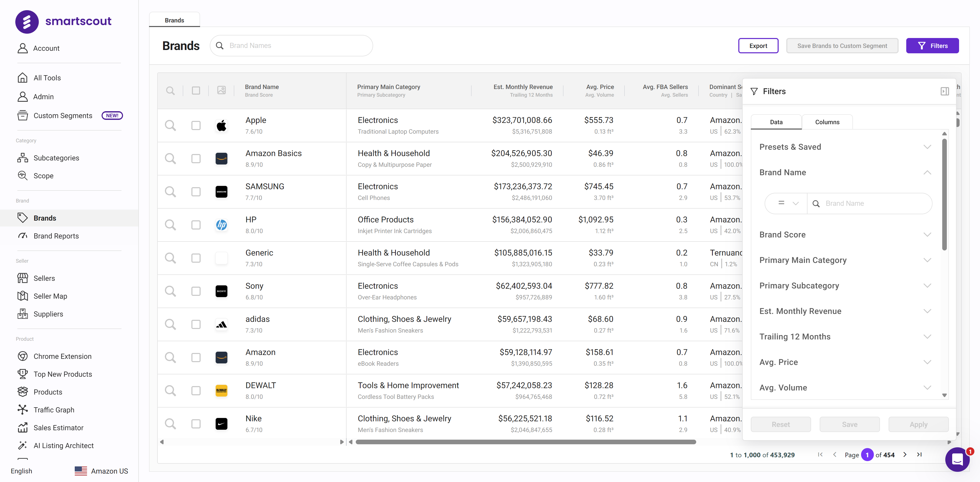Click the magnifier icon in the Apple row
Screen dimensions: 980x482
pyautogui.click(x=170, y=125)
